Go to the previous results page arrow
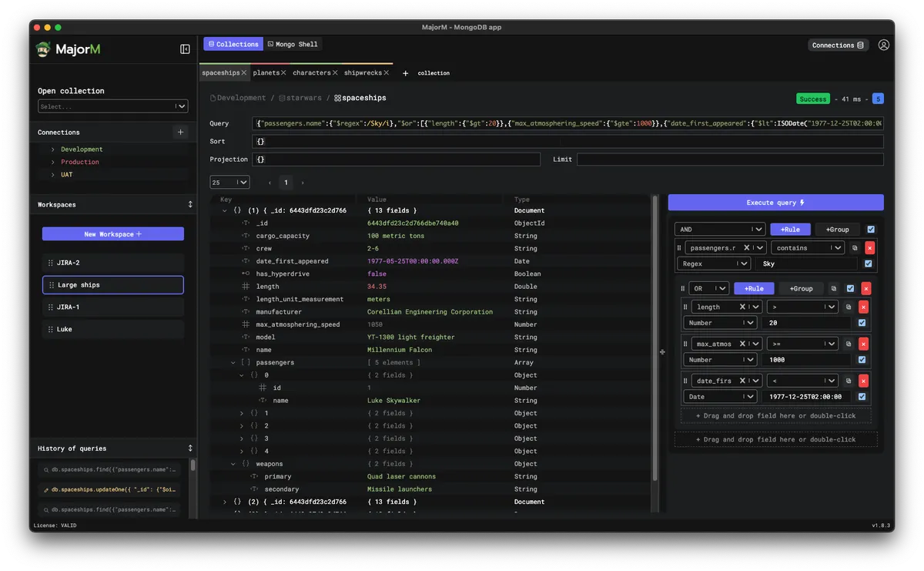 269,183
